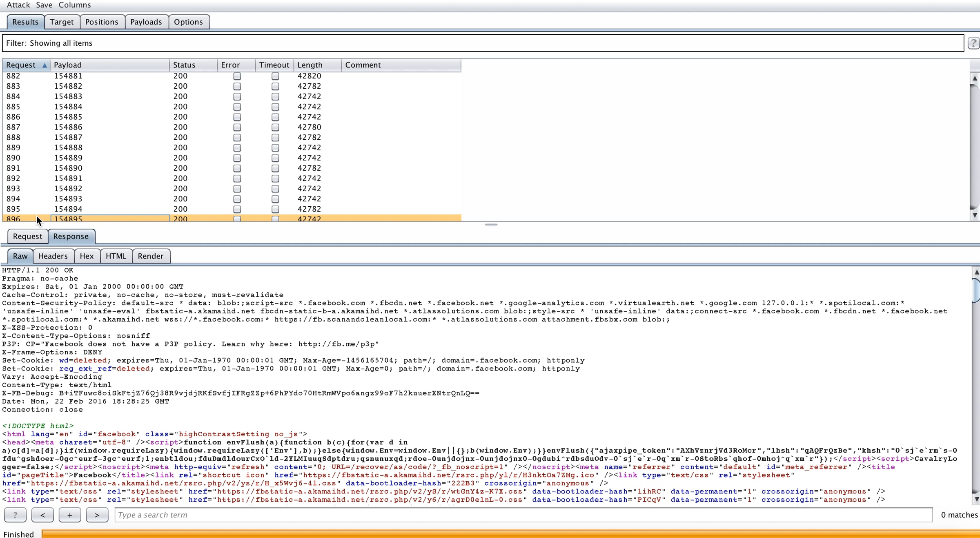Switch to the Request message tab
The image size is (980, 538).
(x=27, y=236)
